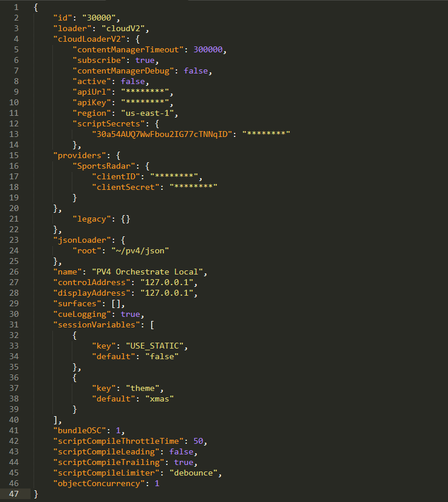This screenshot has width=448, height=502.
Task: Click the "scriptCompileLeading" key
Action: (x=106, y=451)
